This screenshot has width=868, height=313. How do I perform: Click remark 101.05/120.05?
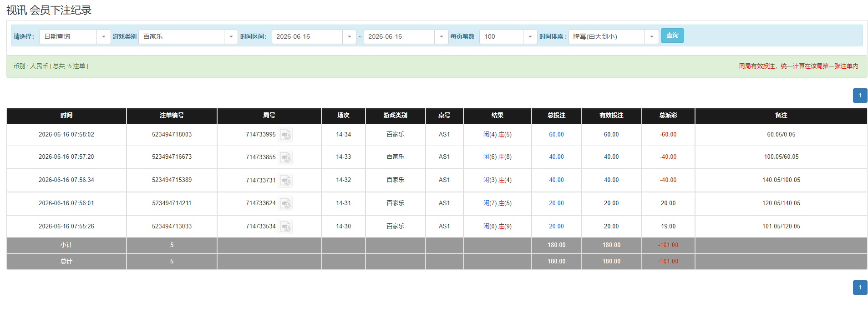pos(781,227)
